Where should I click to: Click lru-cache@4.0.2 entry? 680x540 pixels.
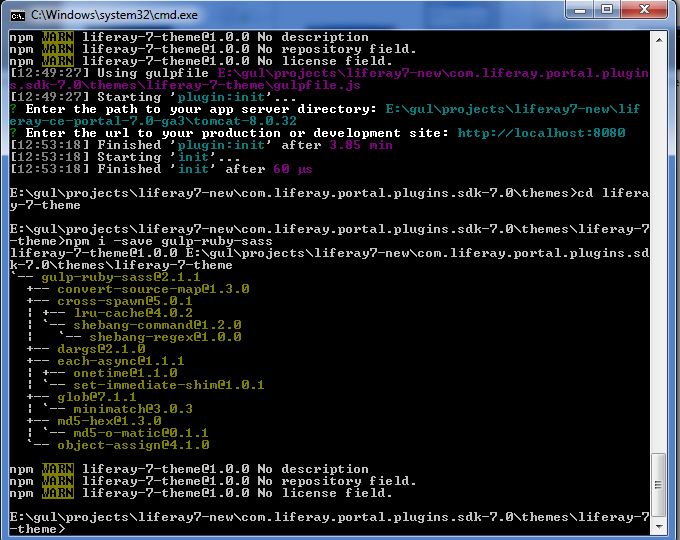133,313
